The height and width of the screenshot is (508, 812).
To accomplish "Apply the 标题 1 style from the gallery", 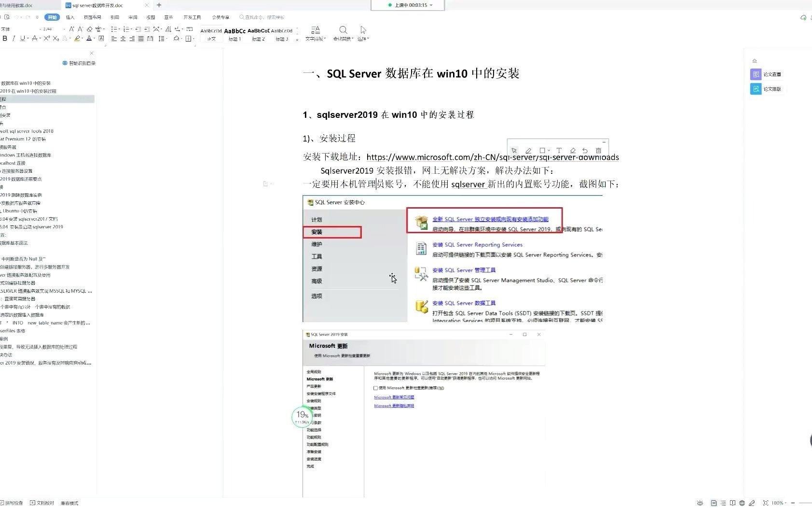I will pyautogui.click(x=234, y=34).
